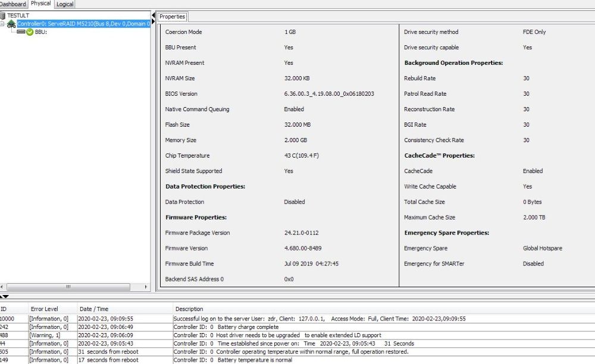Click the Data Protection Disabled value
The height and width of the screenshot is (364, 595).
[295, 202]
